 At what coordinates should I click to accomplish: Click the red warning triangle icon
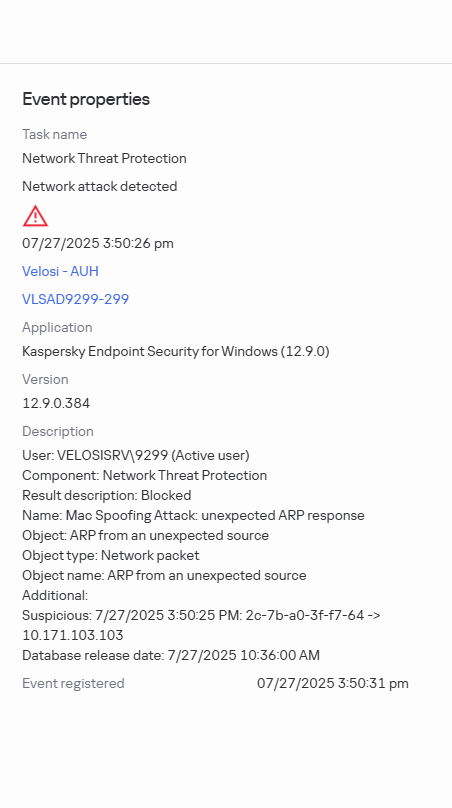[x=35, y=216]
